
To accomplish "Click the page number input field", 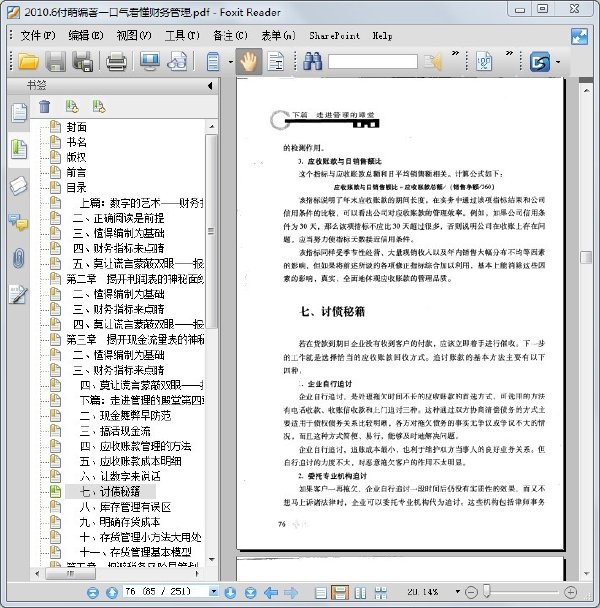I will point(166,592).
